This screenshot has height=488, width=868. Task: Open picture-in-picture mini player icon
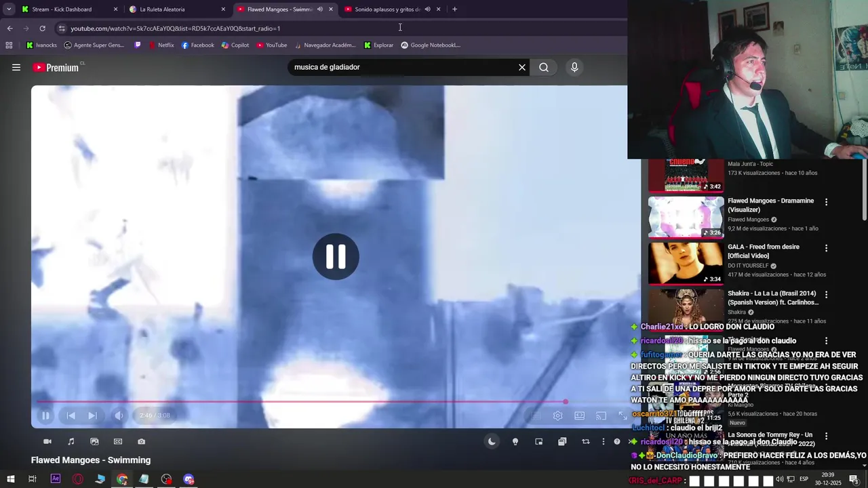[x=538, y=441]
